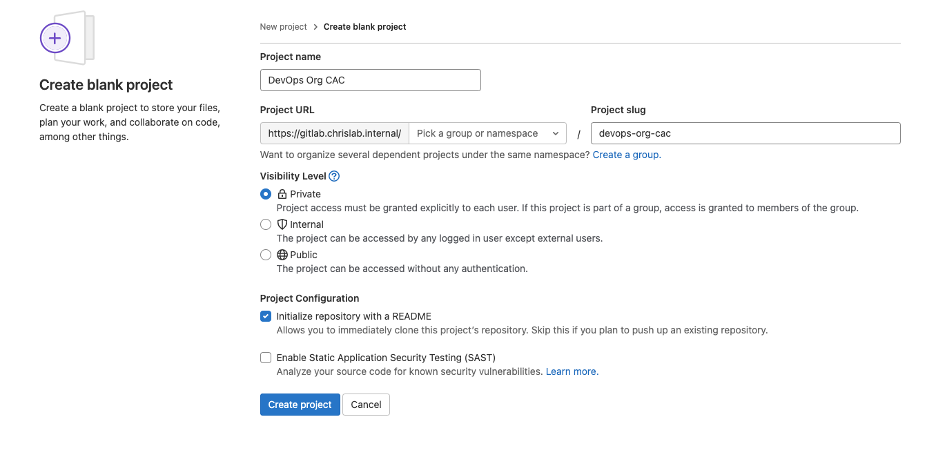Image resolution: width=936 pixels, height=466 pixels.
Task: Click the Internal shield icon
Action: [282, 224]
